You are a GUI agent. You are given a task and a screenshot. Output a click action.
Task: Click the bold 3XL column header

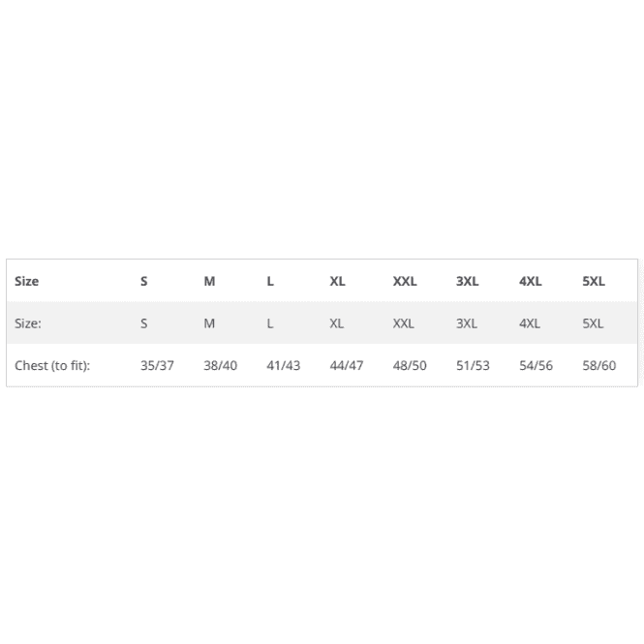[x=468, y=282]
